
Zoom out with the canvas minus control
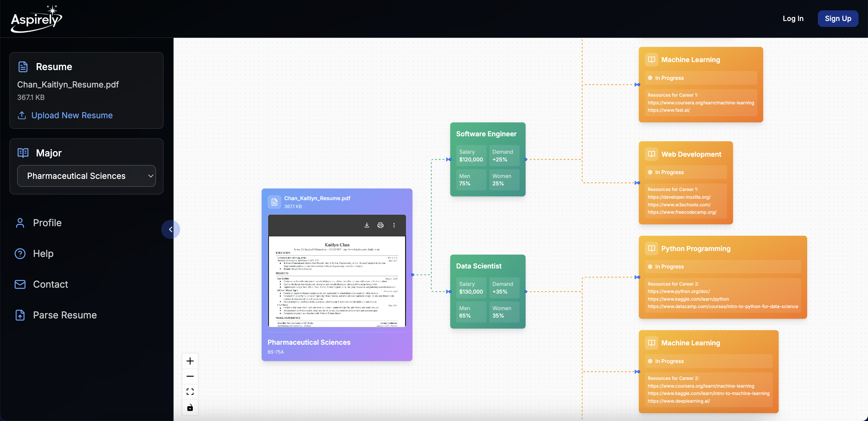[x=190, y=376]
